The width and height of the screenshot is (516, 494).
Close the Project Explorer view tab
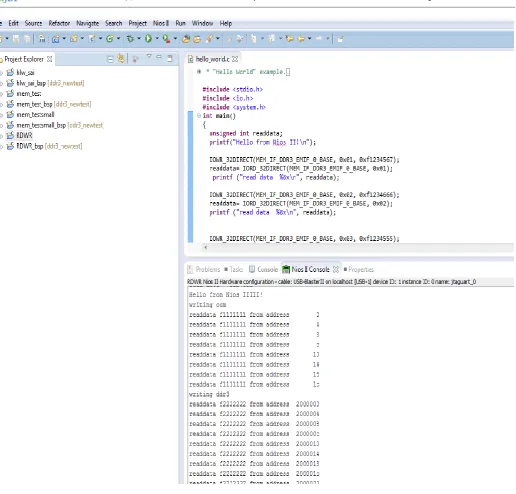point(50,59)
